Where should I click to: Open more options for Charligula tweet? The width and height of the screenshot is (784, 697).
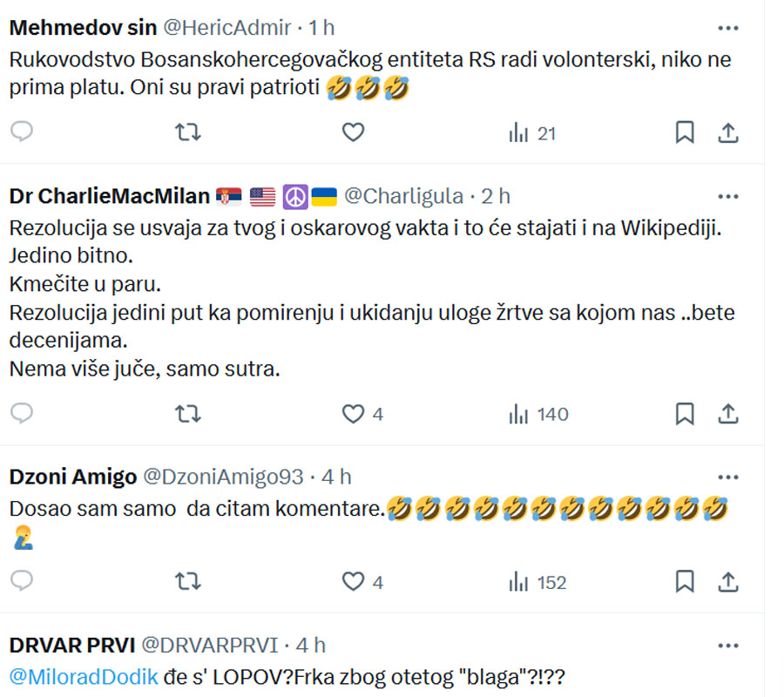point(728,197)
